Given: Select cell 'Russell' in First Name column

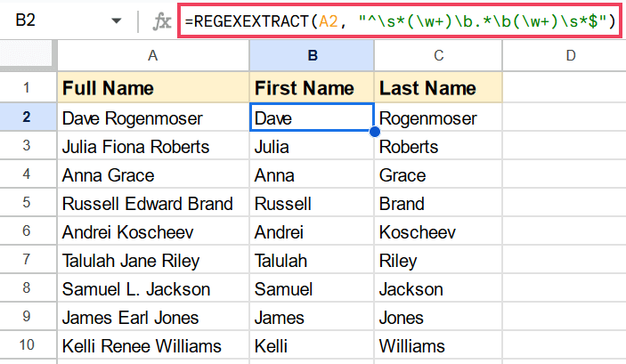Looking at the screenshot, I should click(312, 202).
